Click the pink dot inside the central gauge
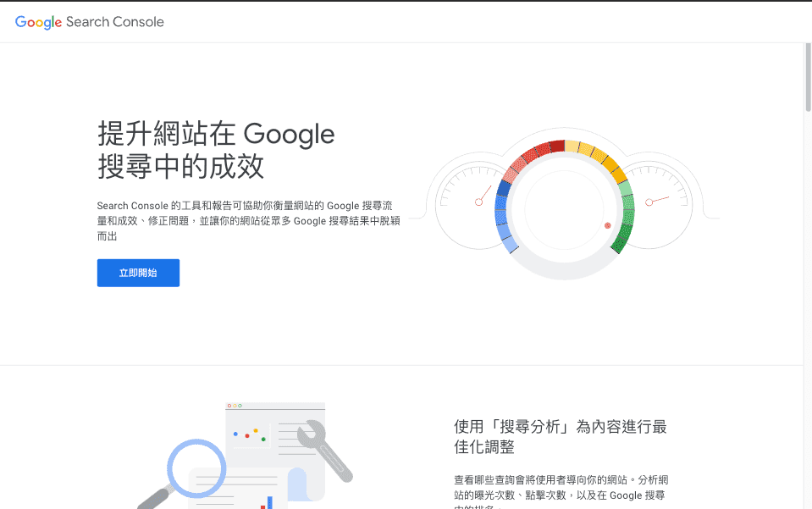Image resolution: width=812 pixels, height=509 pixels. 607,225
